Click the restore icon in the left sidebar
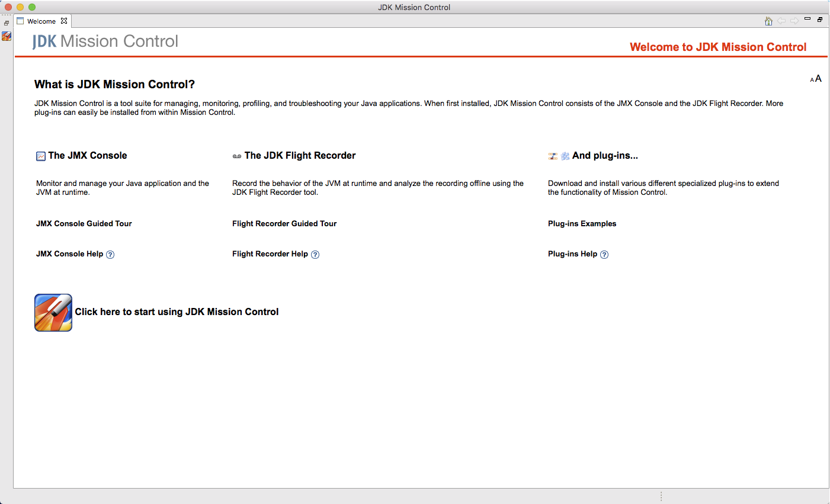This screenshot has height=504, width=830. 7,23
